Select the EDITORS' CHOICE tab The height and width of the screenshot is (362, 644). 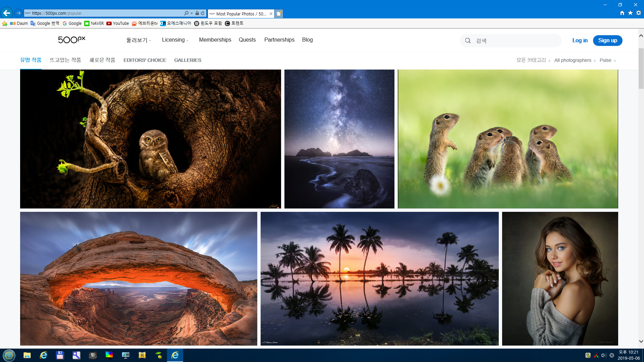145,60
